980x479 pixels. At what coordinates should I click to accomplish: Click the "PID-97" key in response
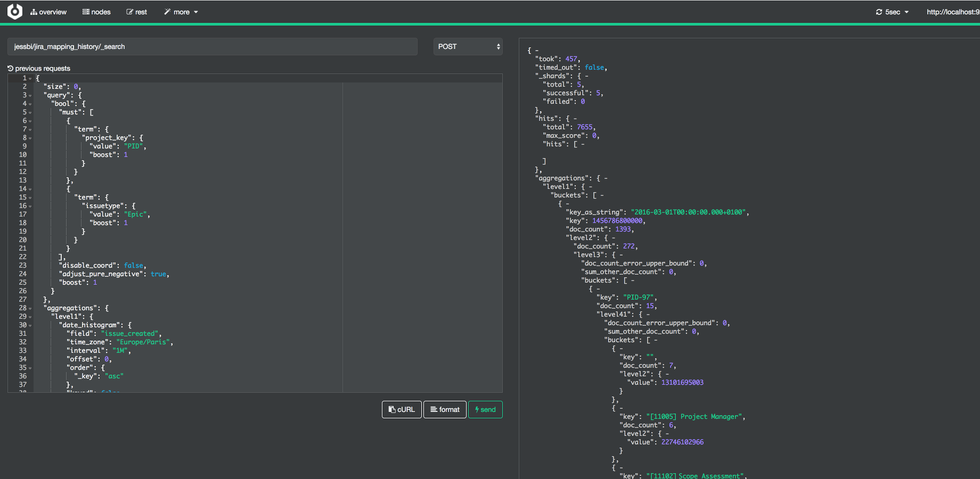[638, 298]
